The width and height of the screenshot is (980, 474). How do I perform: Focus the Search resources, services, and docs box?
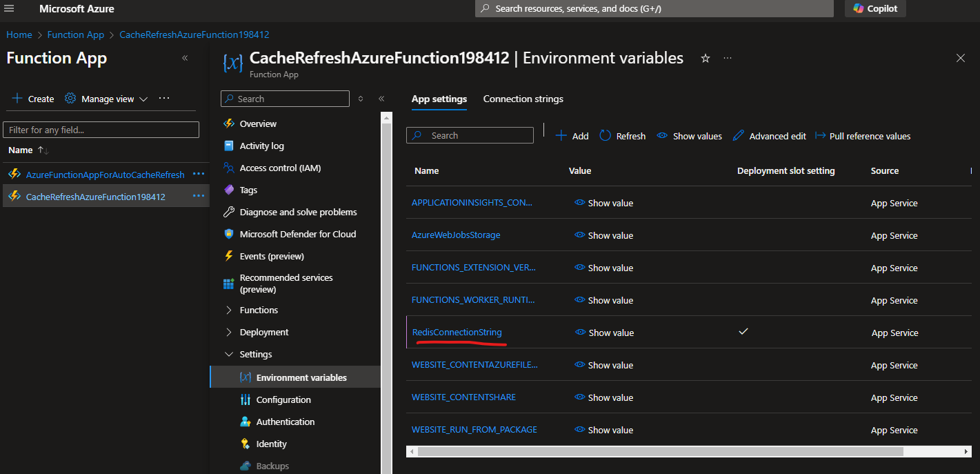pyautogui.click(x=654, y=8)
